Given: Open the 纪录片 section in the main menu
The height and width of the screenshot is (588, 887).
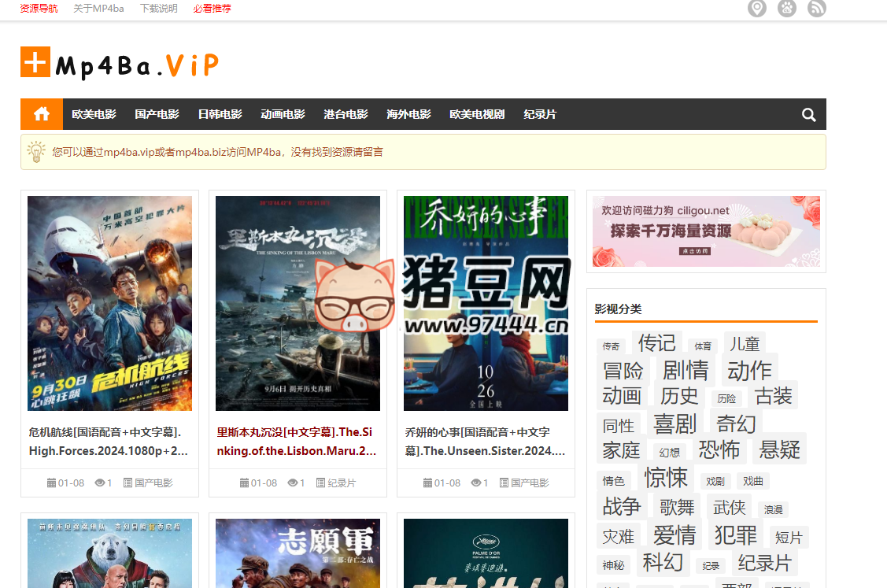Looking at the screenshot, I should click(540, 114).
